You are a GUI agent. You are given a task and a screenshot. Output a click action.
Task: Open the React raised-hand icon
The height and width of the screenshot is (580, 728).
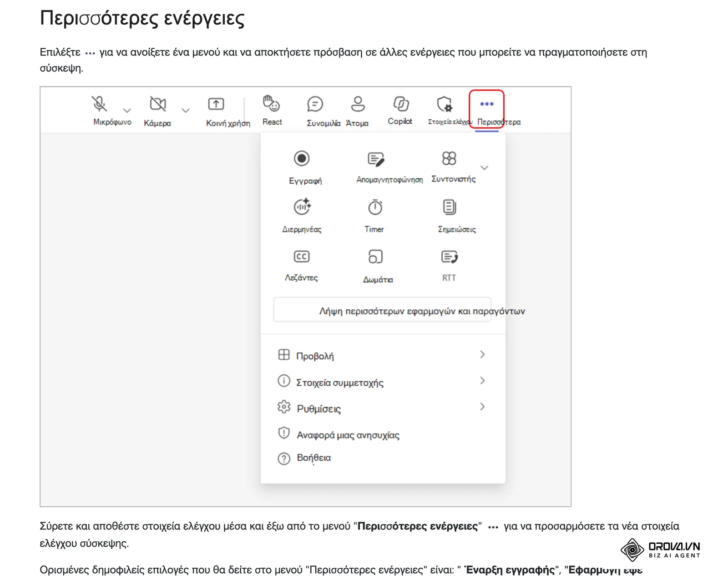tap(271, 103)
